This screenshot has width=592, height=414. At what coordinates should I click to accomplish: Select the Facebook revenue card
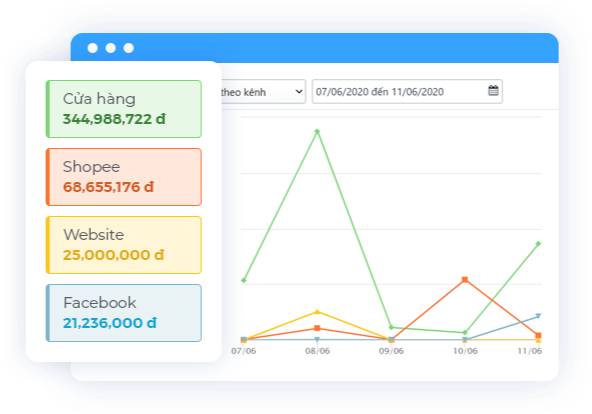click(124, 313)
